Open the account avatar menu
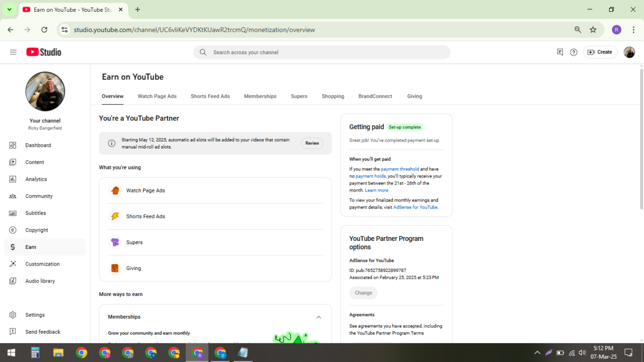Image resolution: width=644 pixels, height=362 pixels. [629, 52]
